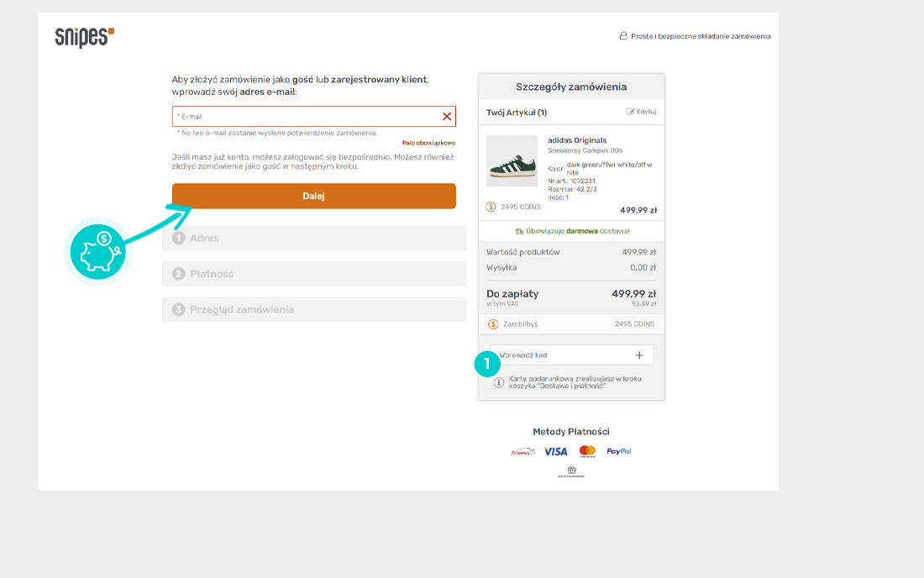Viewport: 924px width, 578px height.
Task: Click the Wprowadź kod field
Action: point(571,355)
